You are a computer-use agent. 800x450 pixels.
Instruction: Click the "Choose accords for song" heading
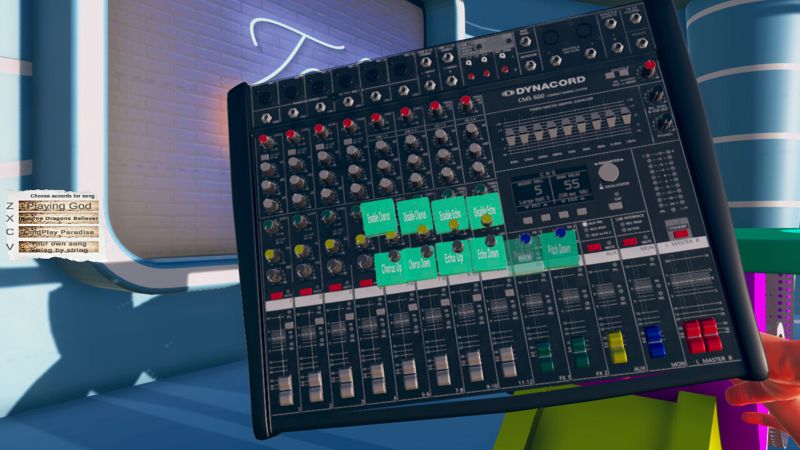coord(62,196)
